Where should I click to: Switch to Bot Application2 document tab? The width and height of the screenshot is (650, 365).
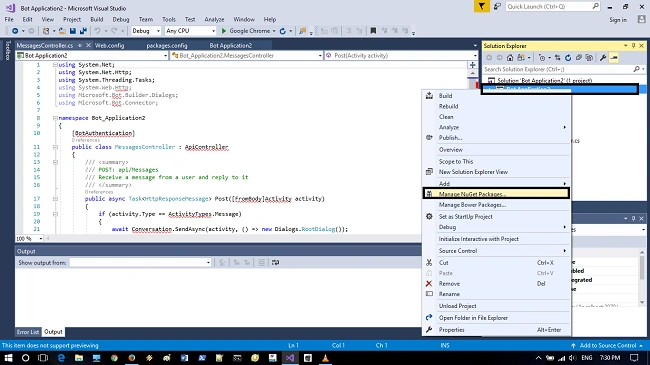[x=230, y=46]
